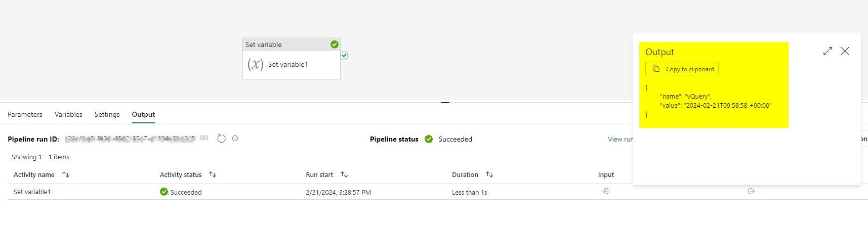Click the run start time 2/21/2024, 3:28:57 PM

pos(338,192)
